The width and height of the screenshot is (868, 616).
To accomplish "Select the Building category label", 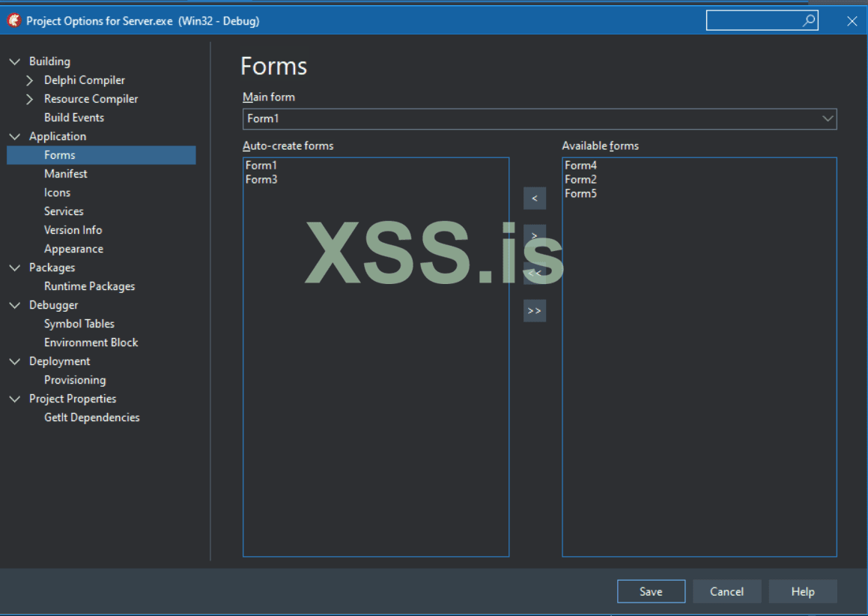I will click(50, 61).
